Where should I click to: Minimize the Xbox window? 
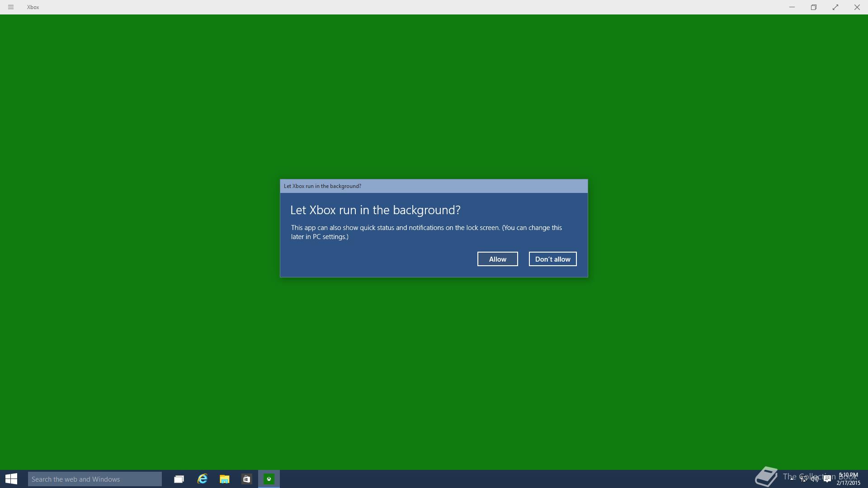pos(792,7)
